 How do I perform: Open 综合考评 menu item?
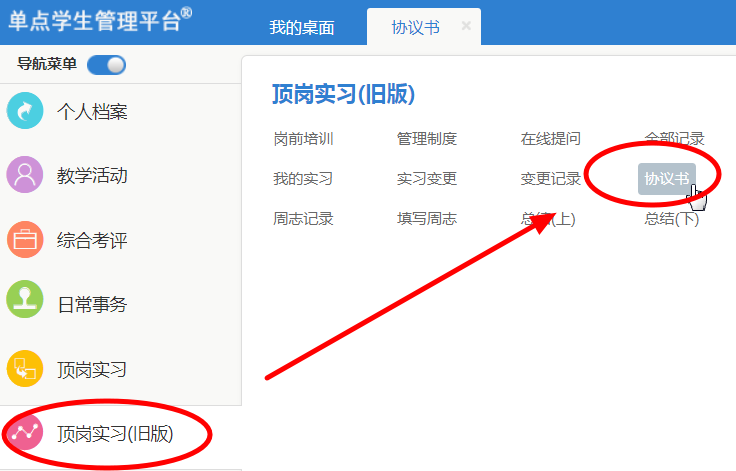(x=92, y=240)
